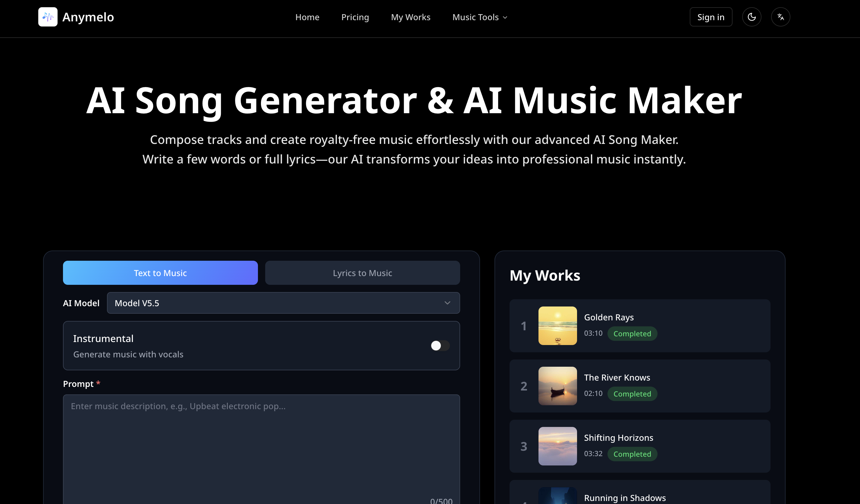
Task: Click the Completed badge on Golden Rays
Action: pos(632,334)
